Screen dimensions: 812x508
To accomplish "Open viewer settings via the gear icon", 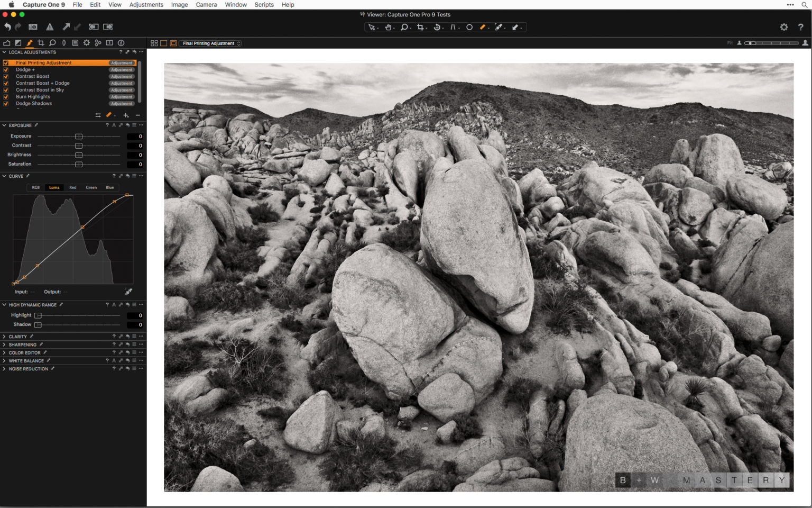I will (785, 26).
